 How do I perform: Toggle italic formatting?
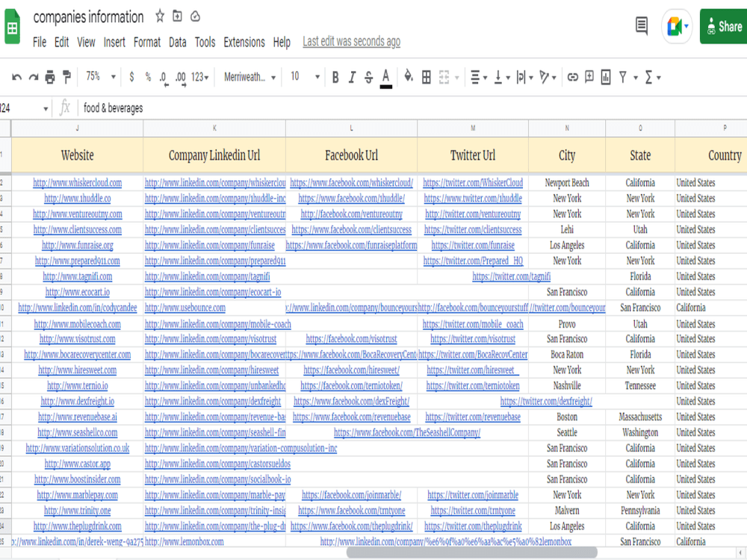pos(352,77)
